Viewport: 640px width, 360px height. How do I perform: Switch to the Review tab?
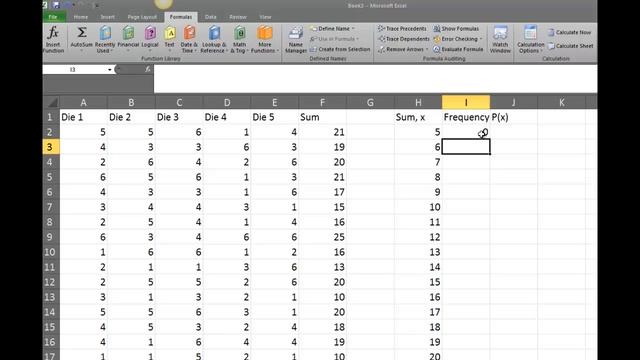(238, 17)
